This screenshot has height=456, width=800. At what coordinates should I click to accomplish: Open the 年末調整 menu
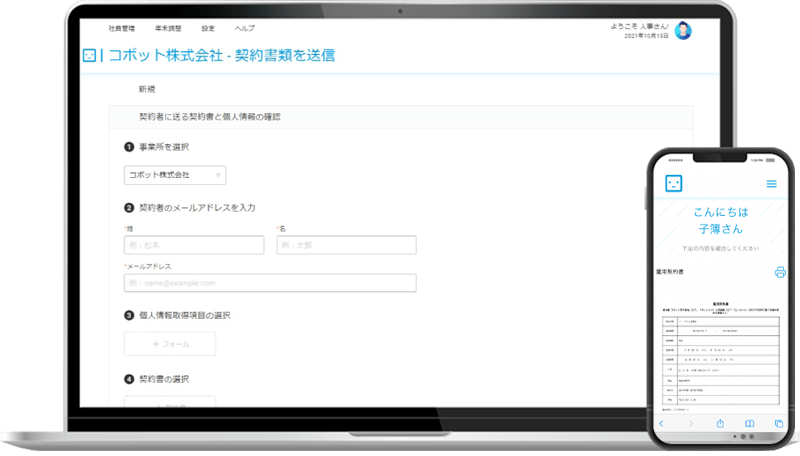point(168,29)
